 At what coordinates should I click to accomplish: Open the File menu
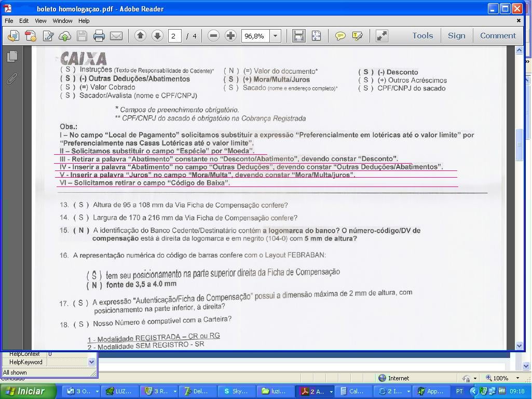click(x=9, y=21)
